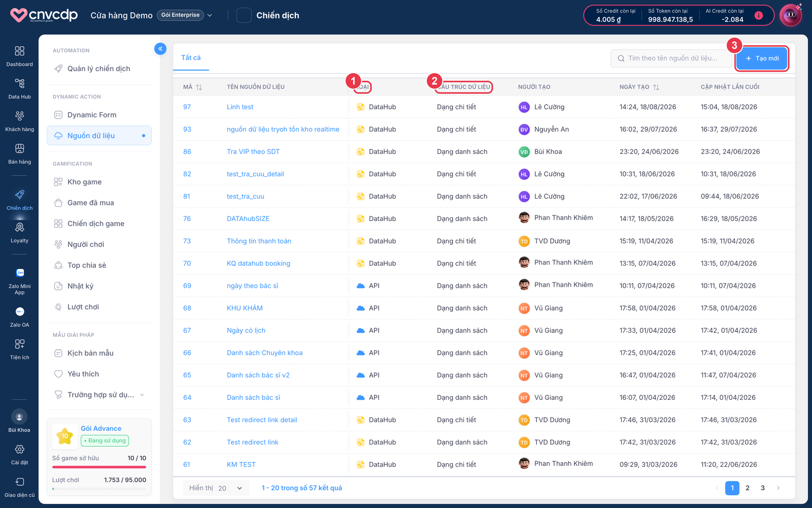Viewport: 812px width, 508px height.
Task: Switch to Giao diện cũ icon
Action: coord(19,482)
